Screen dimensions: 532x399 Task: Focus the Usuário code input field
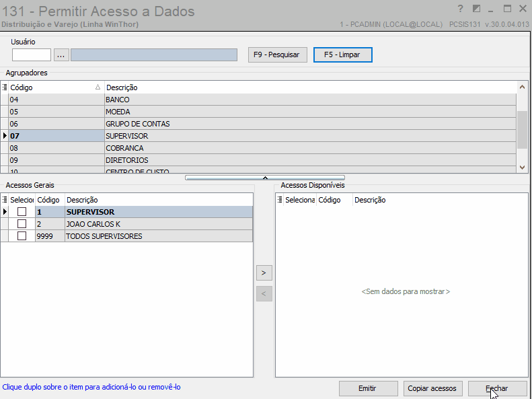coord(32,55)
